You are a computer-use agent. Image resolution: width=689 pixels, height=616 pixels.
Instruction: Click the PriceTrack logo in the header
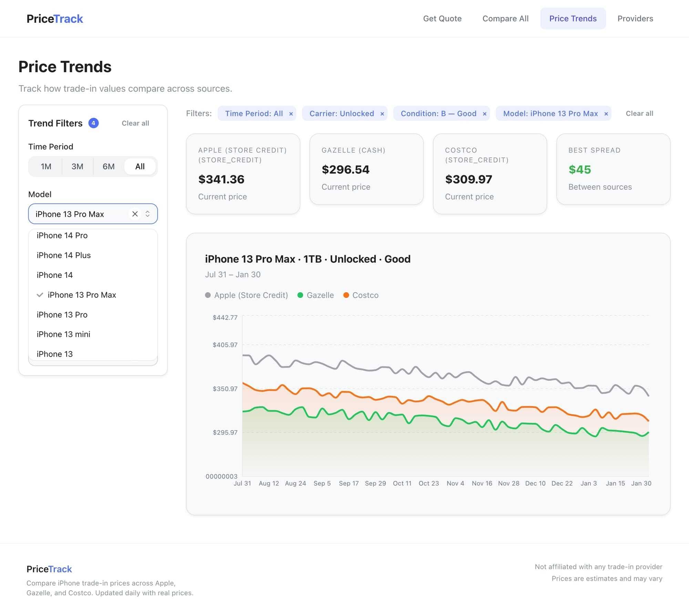(x=55, y=19)
